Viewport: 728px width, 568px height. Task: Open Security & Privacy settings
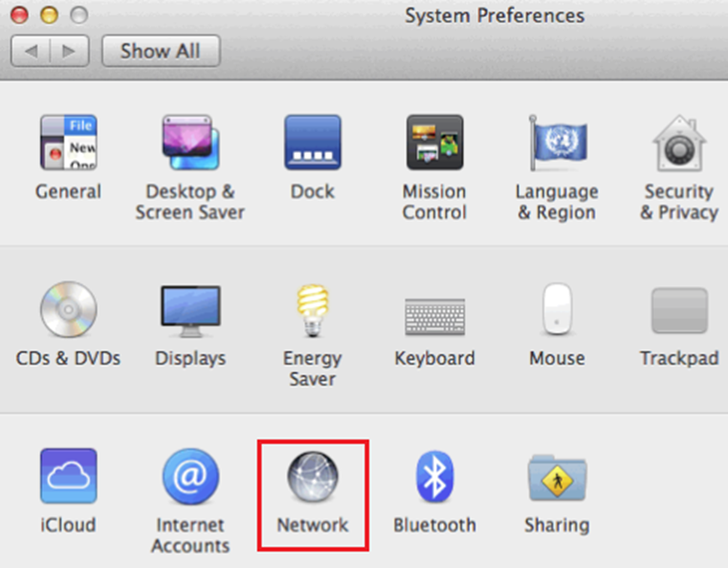(x=679, y=143)
